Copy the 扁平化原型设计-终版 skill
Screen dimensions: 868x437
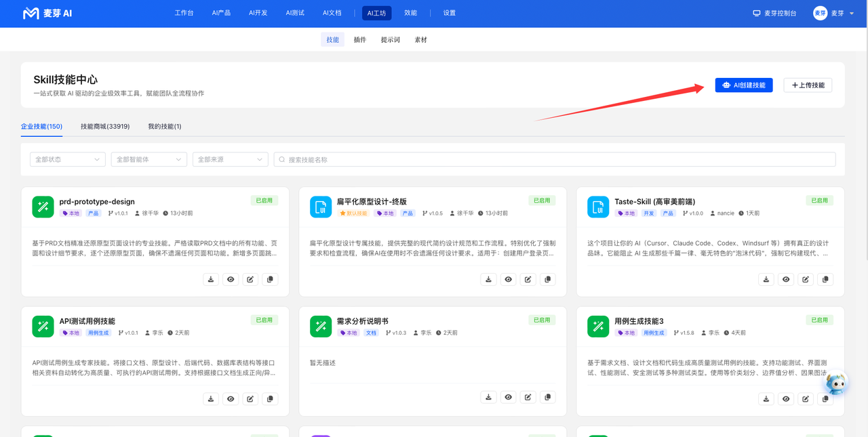[547, 279]
